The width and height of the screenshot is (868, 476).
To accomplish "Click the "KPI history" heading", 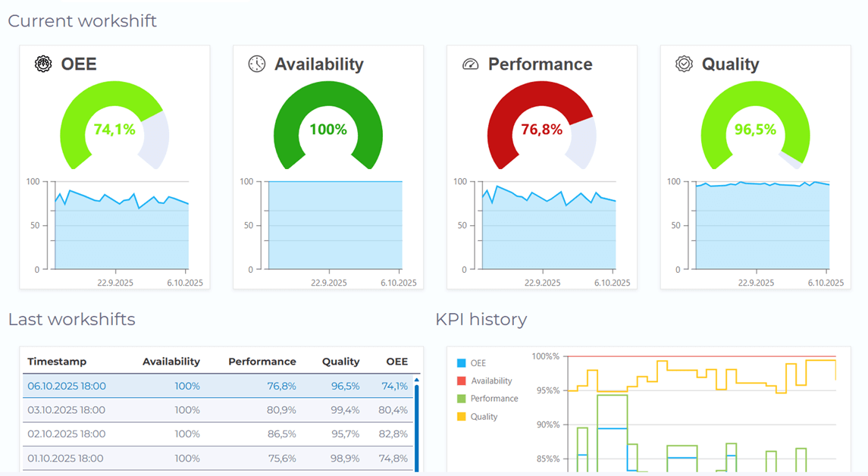I will point(480,319).
